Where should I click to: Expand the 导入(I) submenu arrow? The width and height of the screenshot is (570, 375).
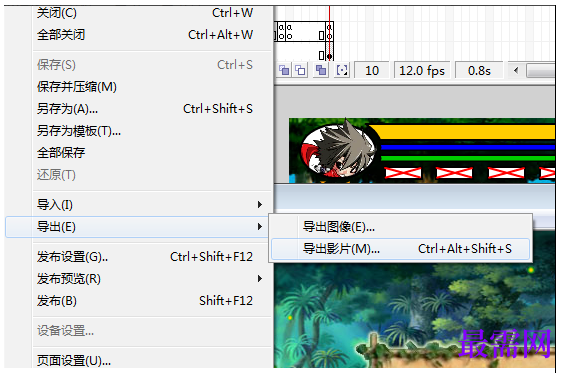(260, 205)
